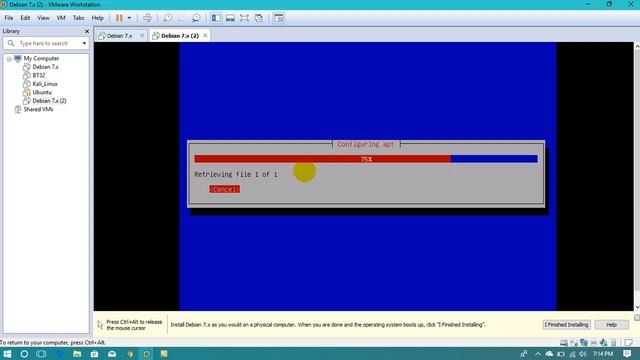Open Cortana search circle on taskbar

coord(24,354)
